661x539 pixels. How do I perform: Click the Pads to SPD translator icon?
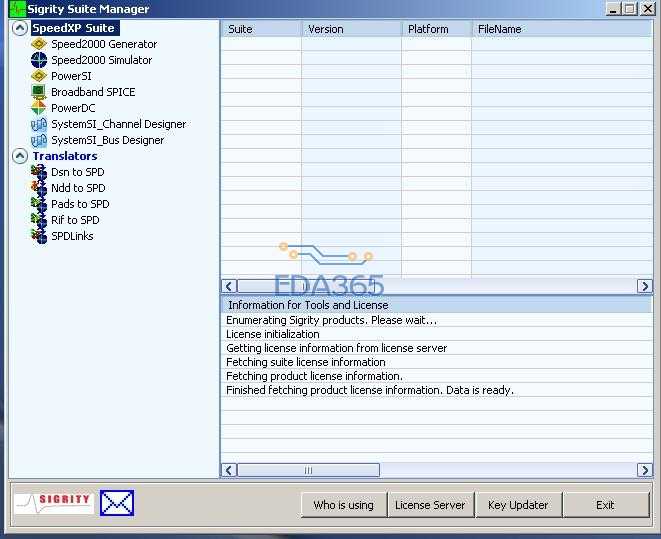tap(39, 204)
